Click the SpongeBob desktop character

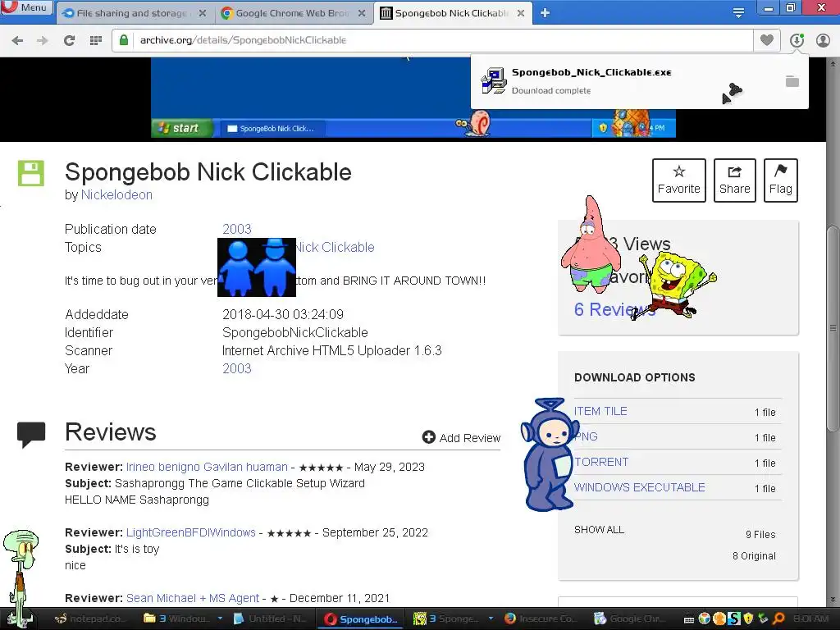[x=676, y=285]
